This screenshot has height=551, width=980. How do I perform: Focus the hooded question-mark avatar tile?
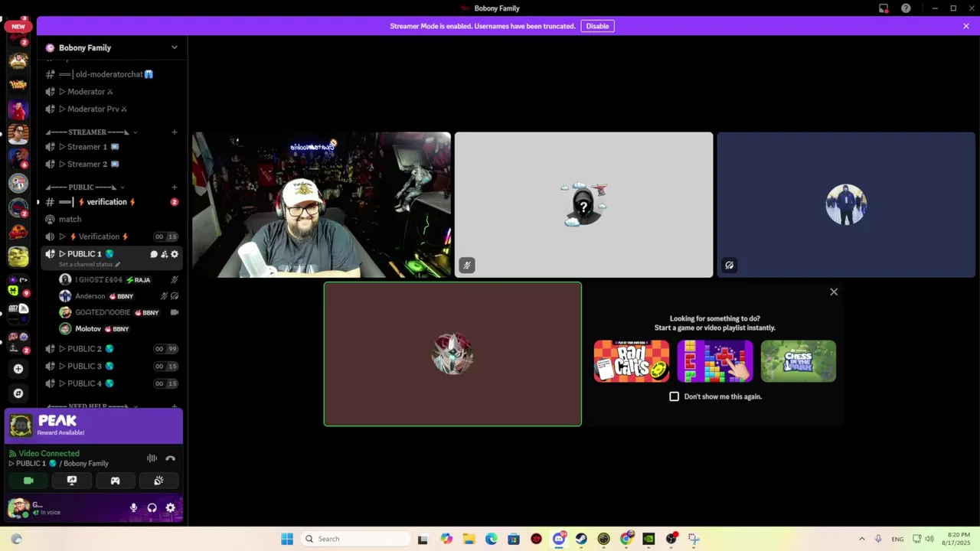coord(583,205)
